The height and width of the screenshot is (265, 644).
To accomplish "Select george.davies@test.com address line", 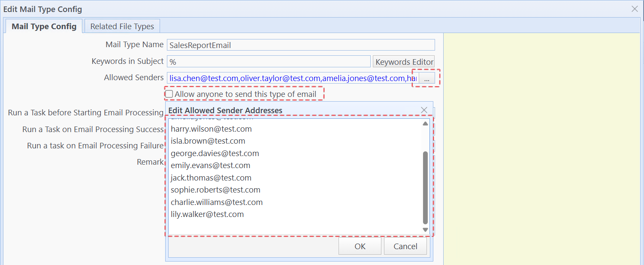I will (x=215, y=154).
